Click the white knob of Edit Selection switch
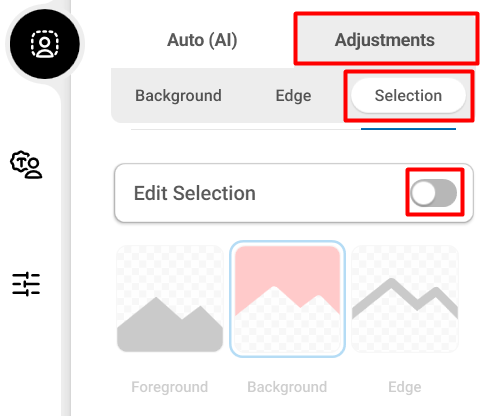Screen dimensions: 485x416 [x=423, y=193]
